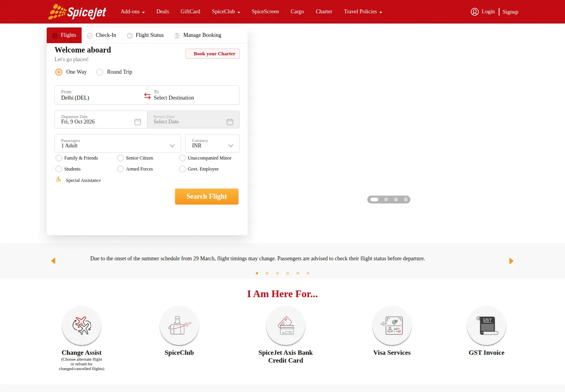This screenshot has width=565, height=392.
Task: Open the Return Date calendar icon
Action: [x=230, y=122]
